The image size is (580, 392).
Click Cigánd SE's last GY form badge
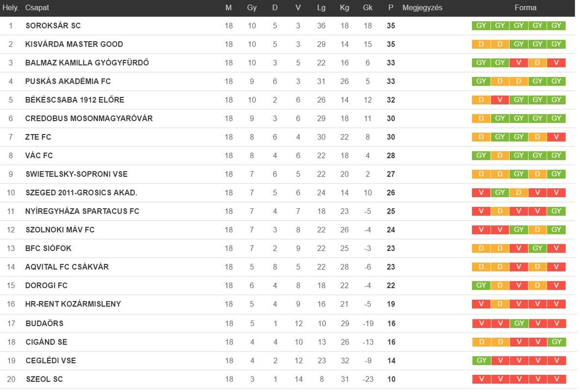(557, 342)
